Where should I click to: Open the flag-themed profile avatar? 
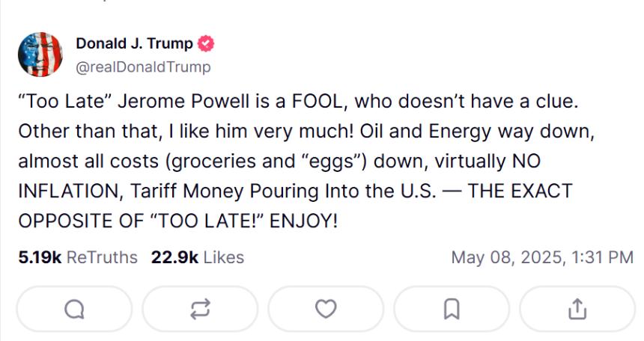pos(40,55)
